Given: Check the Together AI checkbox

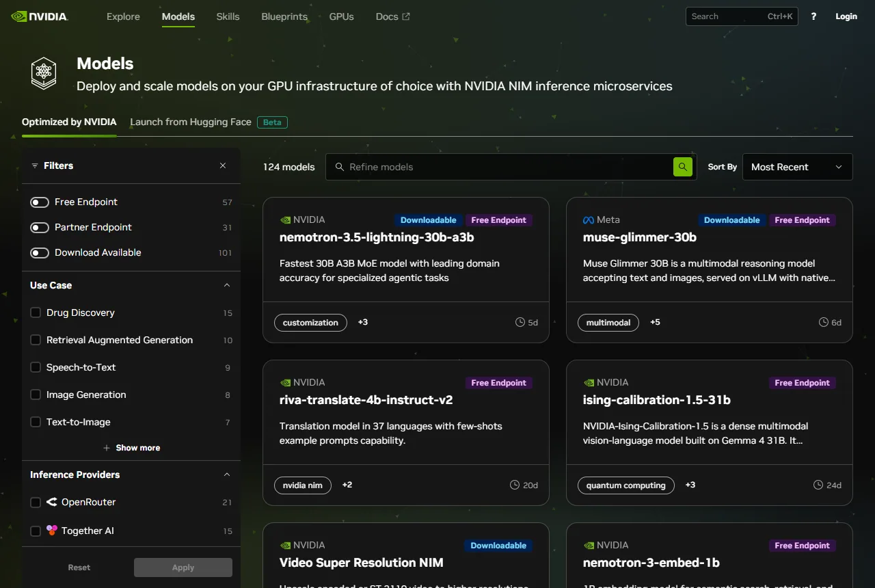Looking at the screenshot, I should (36, 531).
